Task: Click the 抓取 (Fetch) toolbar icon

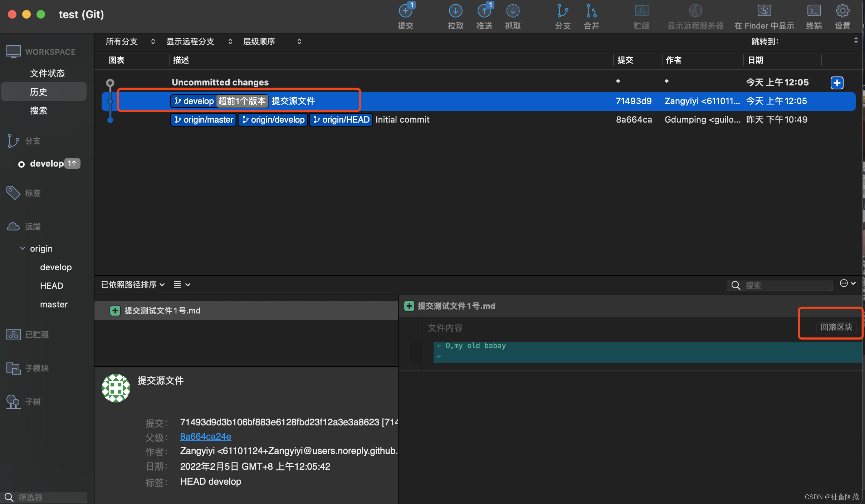Action: (513, 11)
